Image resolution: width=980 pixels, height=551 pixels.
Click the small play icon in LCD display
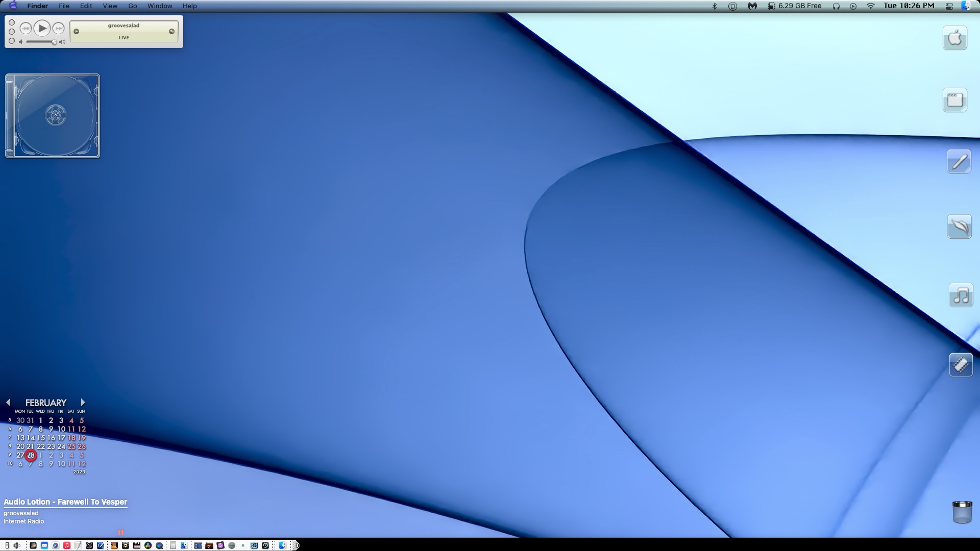coord(77,32)
